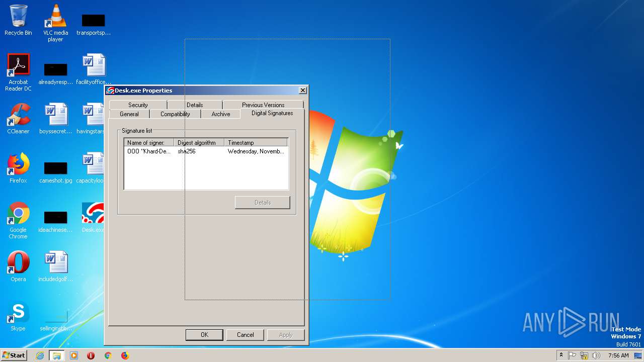Launch CCleaner desktop shortcut
This screenshot has width=644, height=362.
click(x=18, y=118)
